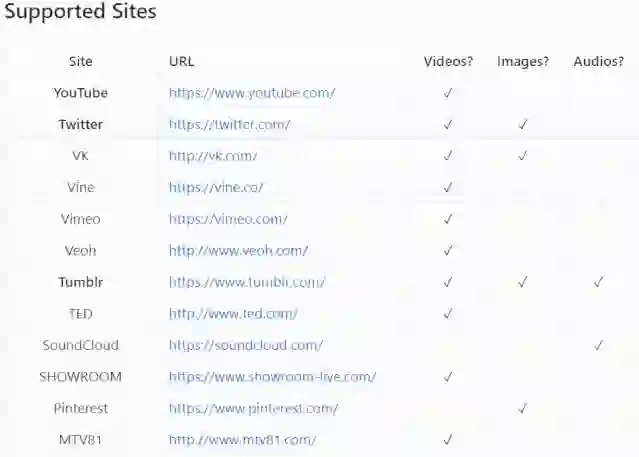
Task: Click the YouTube videos checkmark
Action: click(x=448, y=93)
